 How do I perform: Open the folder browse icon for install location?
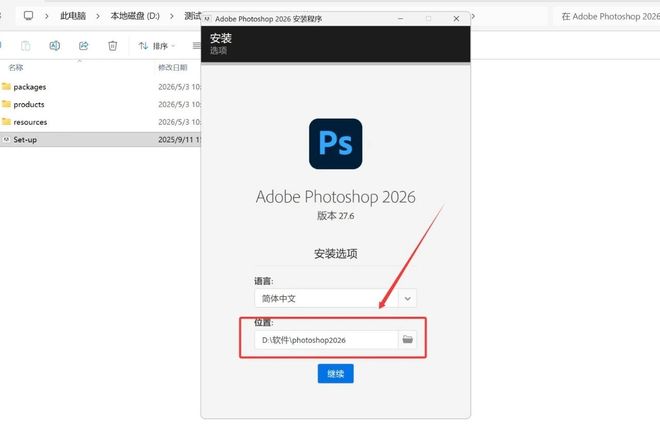(407, 339)
